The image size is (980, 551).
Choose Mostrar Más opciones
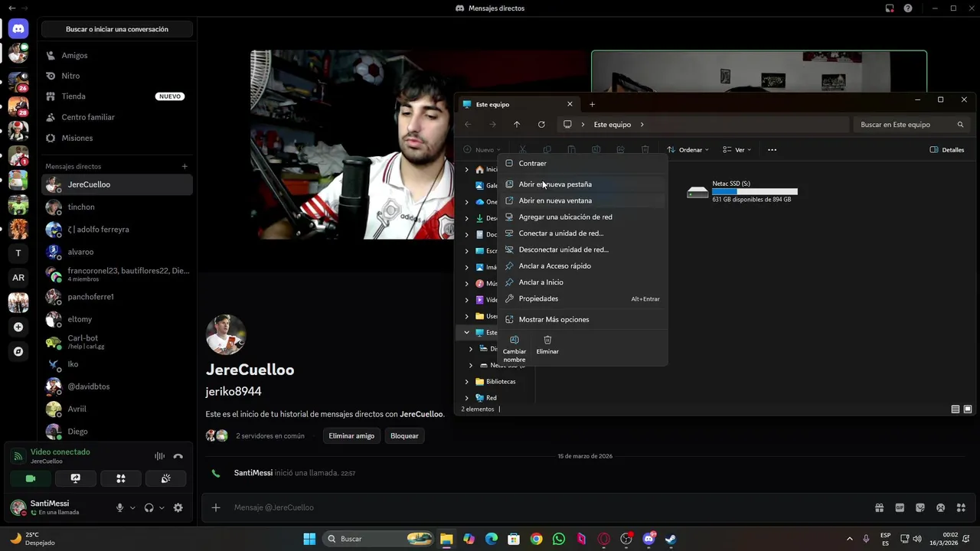583,319
